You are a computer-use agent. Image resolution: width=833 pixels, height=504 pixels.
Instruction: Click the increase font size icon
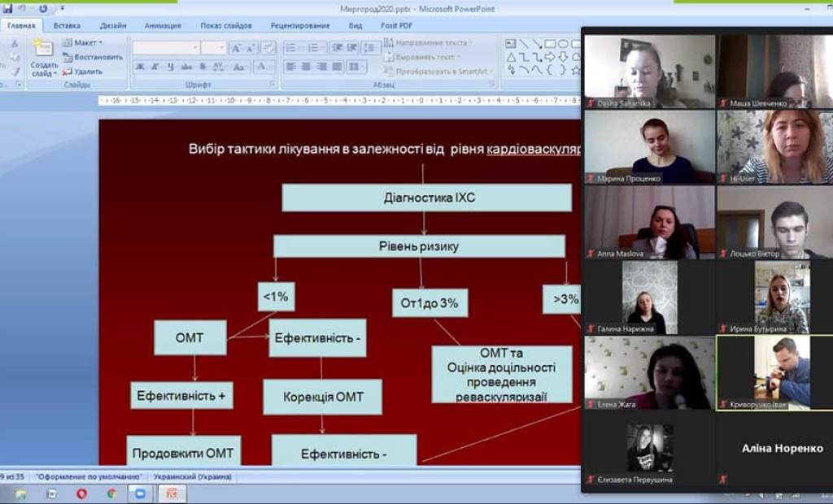[237, 48]
